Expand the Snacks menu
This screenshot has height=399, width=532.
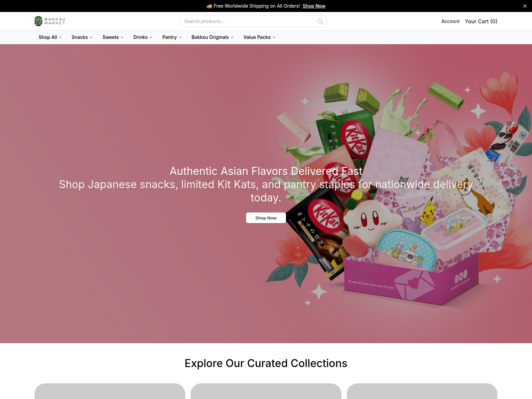coord(82,37)
